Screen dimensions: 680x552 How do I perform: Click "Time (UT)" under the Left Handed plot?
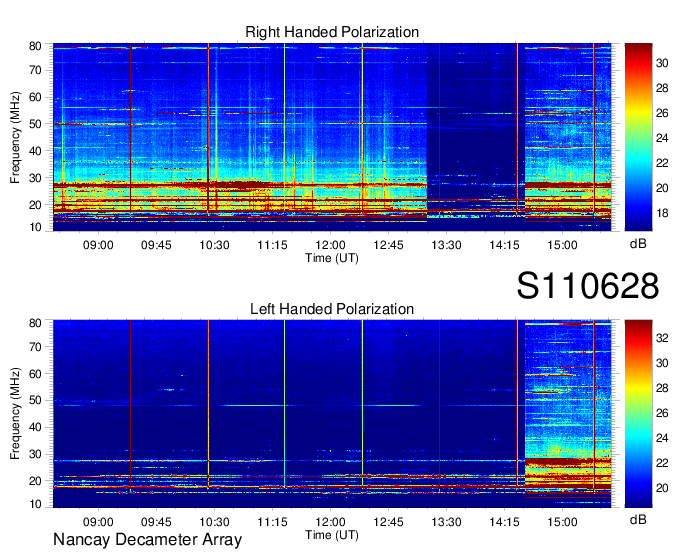coord(332,535)
